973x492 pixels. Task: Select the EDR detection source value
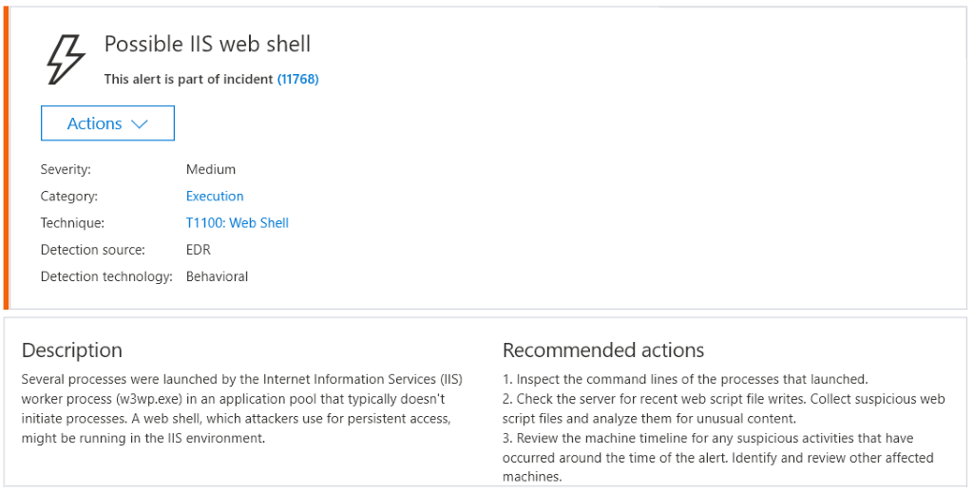198,249
